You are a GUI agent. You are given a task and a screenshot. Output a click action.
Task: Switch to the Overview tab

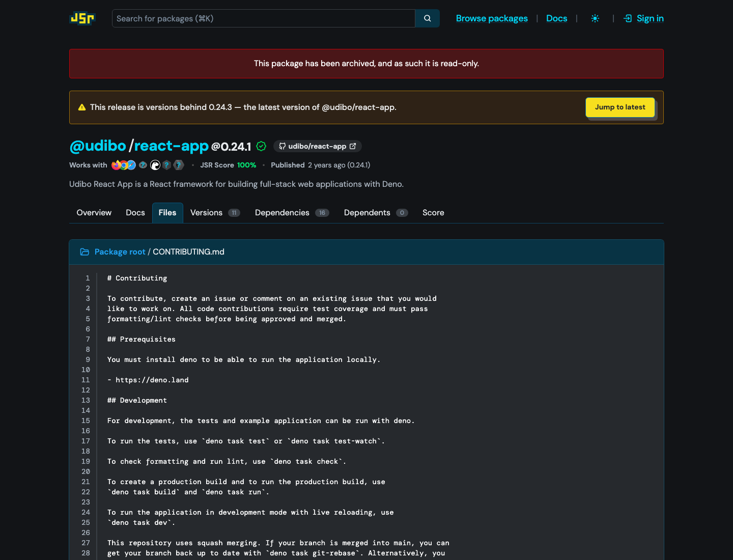(94, 213)
